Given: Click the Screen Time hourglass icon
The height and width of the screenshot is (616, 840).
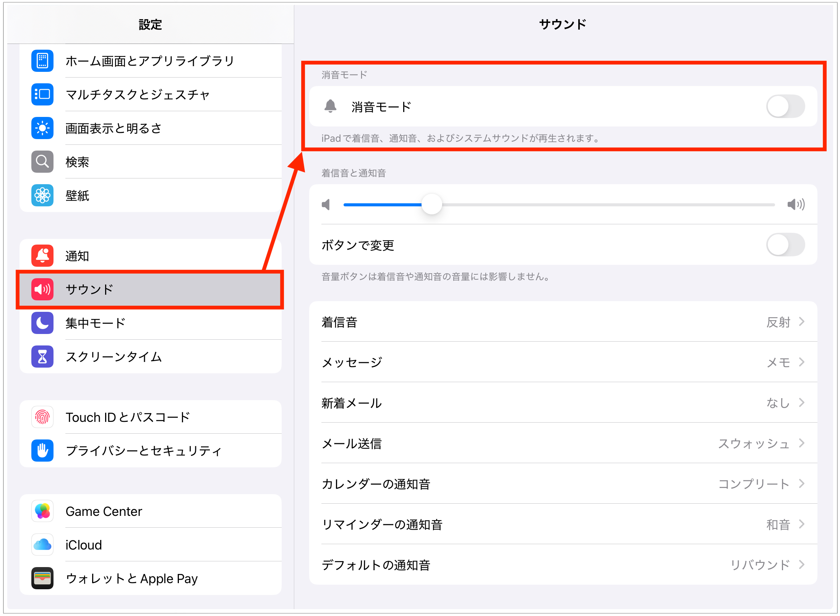Looking at the screenshot, I should (x=42, y=357).
